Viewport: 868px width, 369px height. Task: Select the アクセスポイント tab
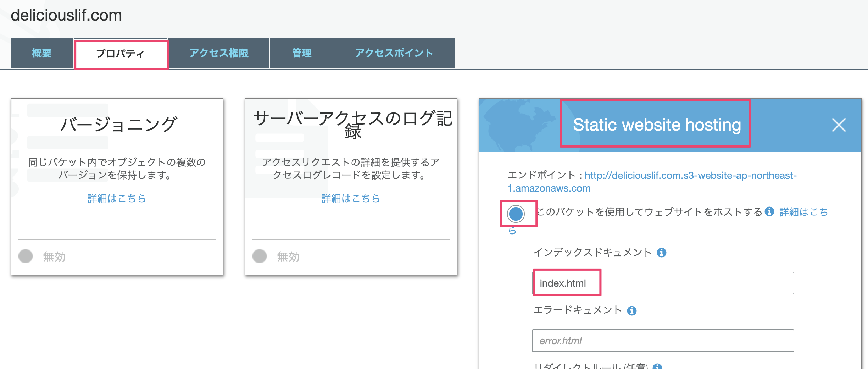tap(394, 53)
